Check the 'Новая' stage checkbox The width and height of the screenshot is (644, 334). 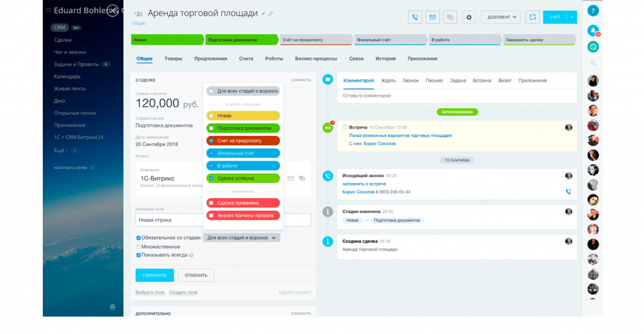pyautogui.click(x=211, y=116)
